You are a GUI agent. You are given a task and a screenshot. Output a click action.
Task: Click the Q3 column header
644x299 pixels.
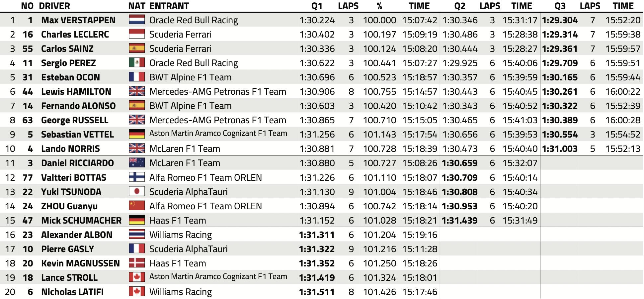560,6
